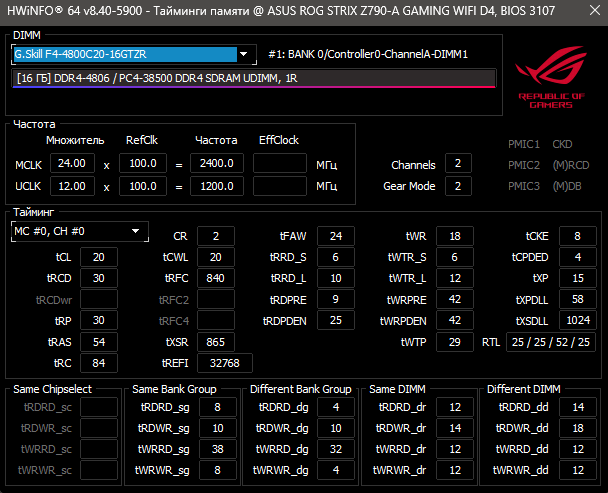608x493 pixels.
Task: Select the tRAS value 54
Action: [99, 342]
